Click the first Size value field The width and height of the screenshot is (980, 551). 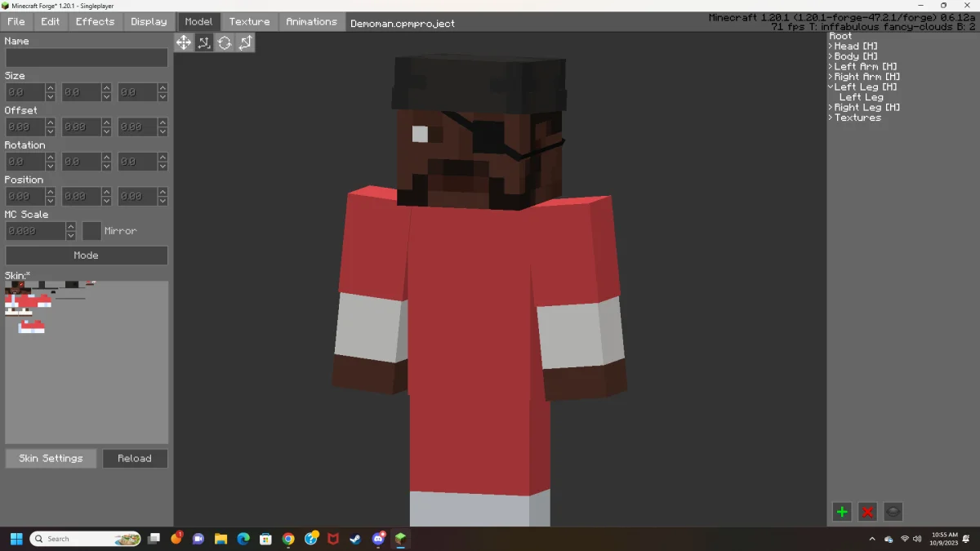(25, 92)
